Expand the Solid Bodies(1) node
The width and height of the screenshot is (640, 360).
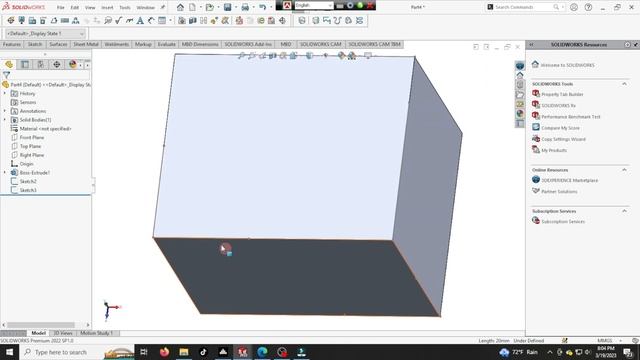pos(5,120)
